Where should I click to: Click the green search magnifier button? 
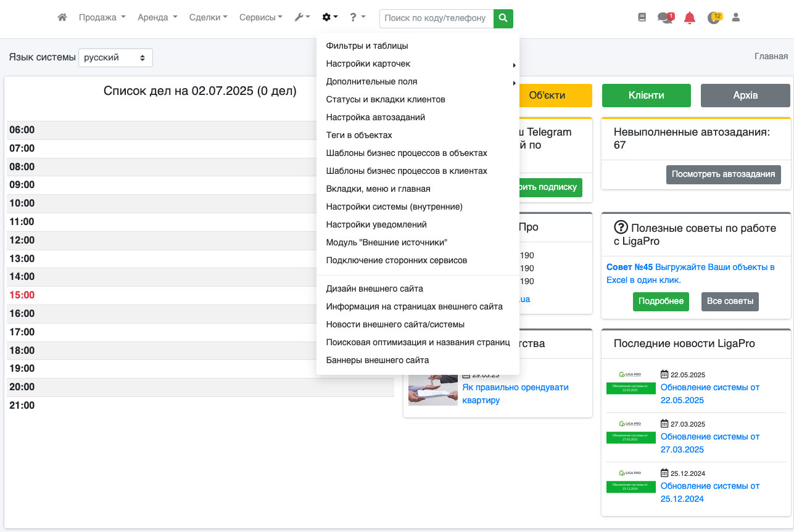click(x=503, y=18)
